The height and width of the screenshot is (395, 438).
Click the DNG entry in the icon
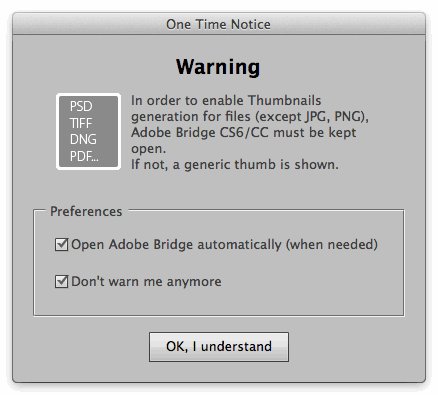[83, 139]
